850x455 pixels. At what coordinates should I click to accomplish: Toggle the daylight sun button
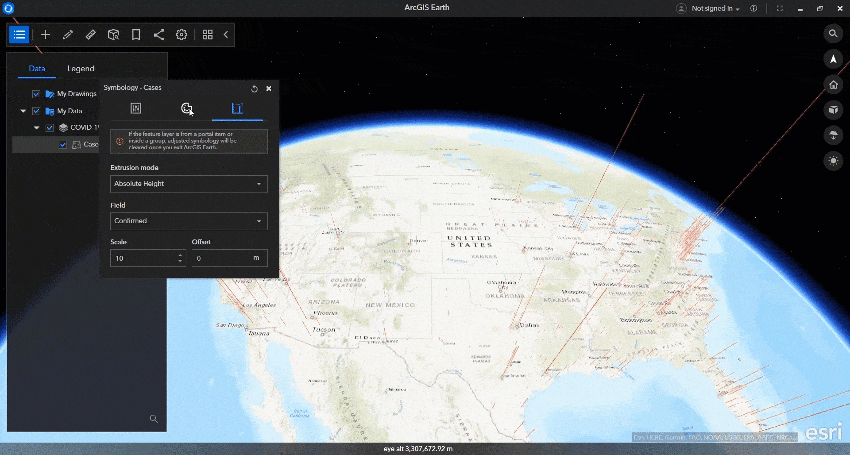[x=833, y=161]
